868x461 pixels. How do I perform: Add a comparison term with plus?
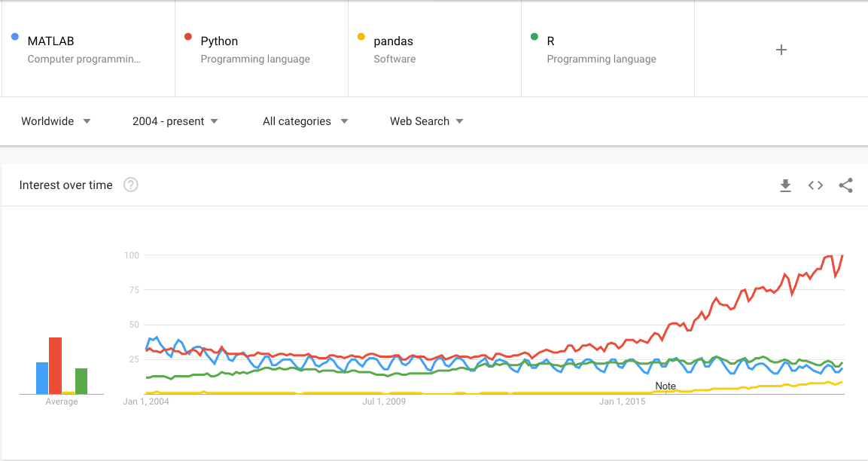[x=781, y=50]
